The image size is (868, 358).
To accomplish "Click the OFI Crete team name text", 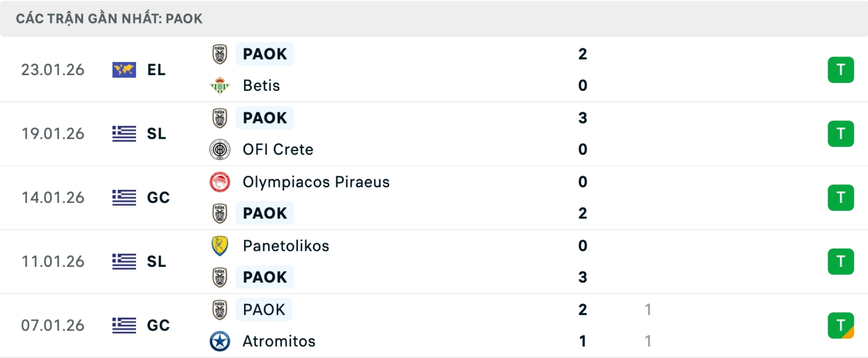I will 278,149.
